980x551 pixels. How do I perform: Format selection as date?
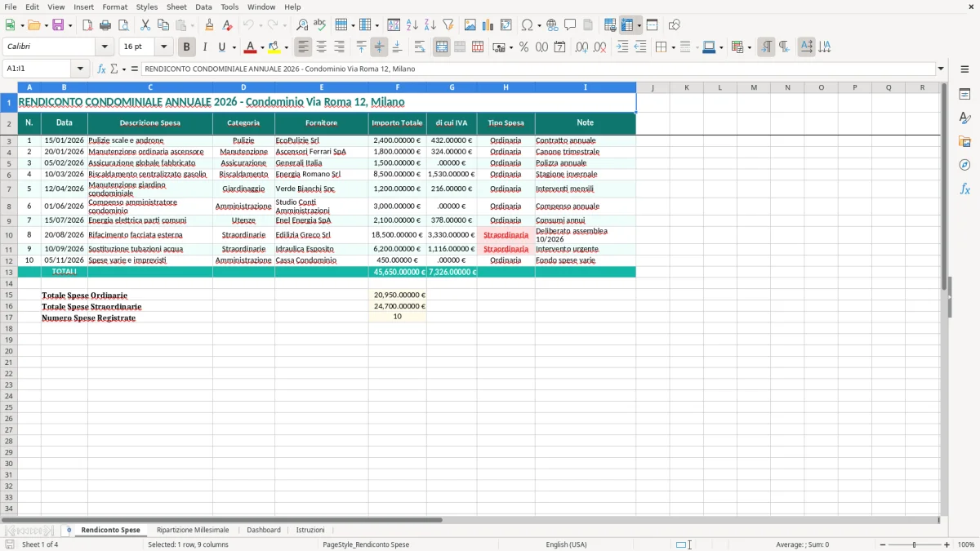coord(559,47)
